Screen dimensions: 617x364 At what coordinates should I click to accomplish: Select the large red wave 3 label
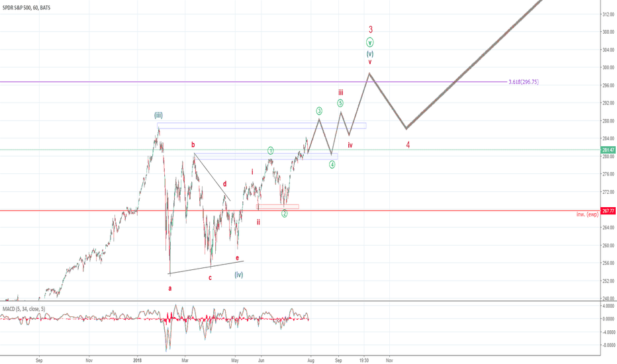[x=370, y=30]
